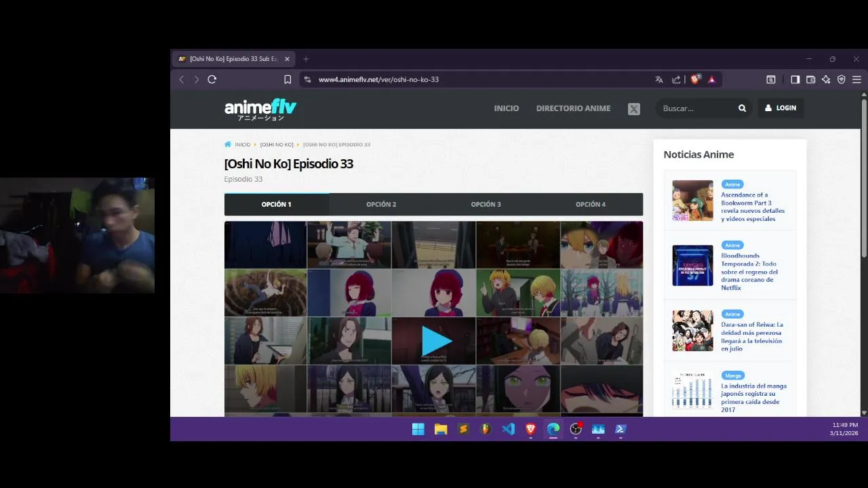Click the Microsoft Edge taskbar icon
Viewport: 868px width, 488px height.
point(553,429)
